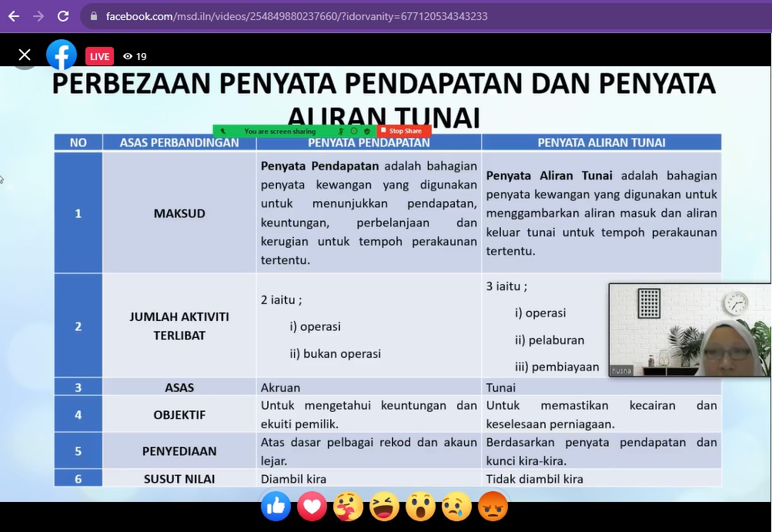Click the red LIVE badge
Viewport: 772px width, 532px height.
coord(99,56)
